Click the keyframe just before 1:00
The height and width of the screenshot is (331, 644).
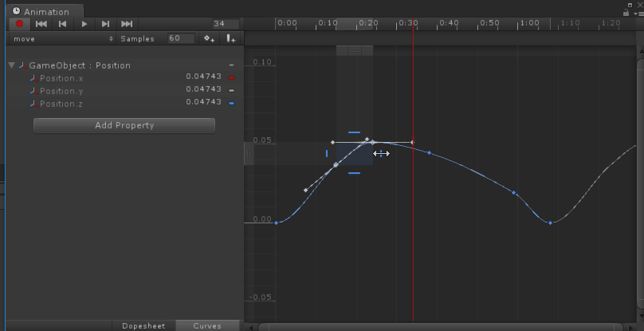tap(514, 192)
